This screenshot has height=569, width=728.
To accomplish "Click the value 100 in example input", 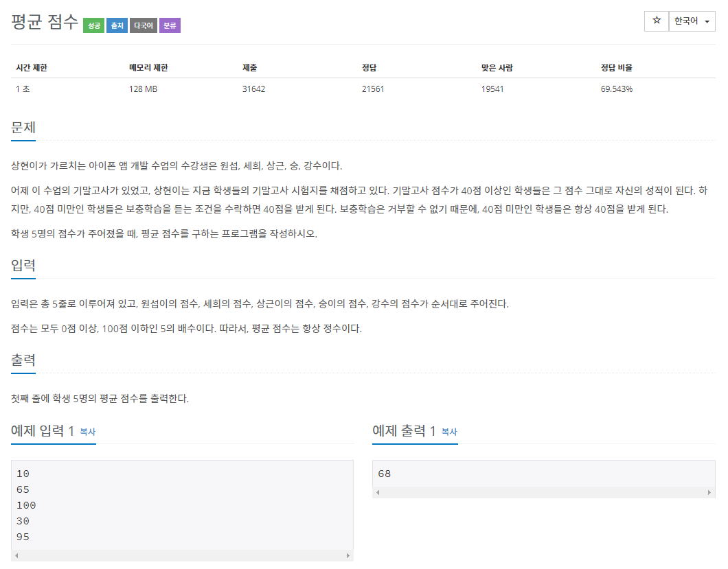I will pos(26,505).
